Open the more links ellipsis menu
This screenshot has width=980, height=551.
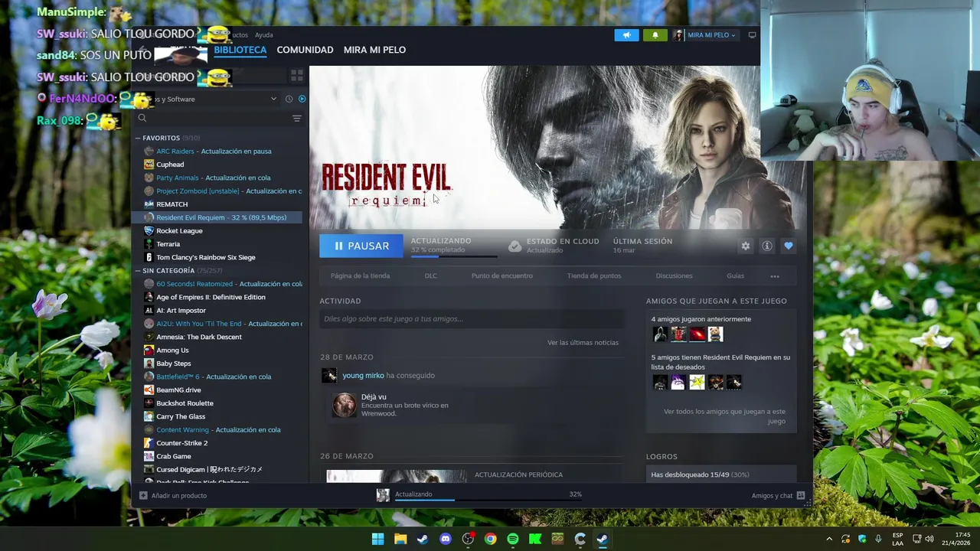point(775,276)
